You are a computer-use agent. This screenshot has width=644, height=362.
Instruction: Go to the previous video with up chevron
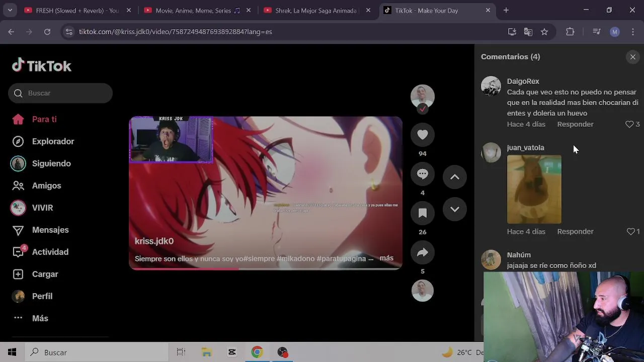pyautogui.click(x=455, y=177)
